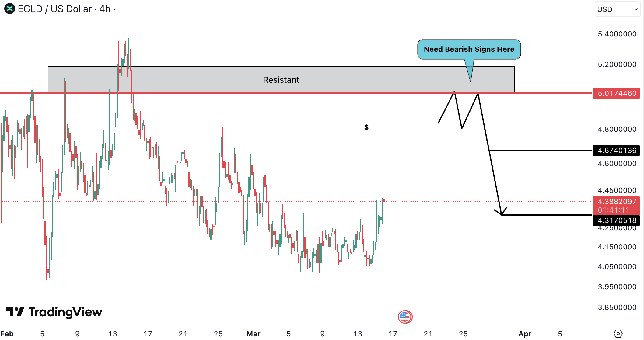Select current price 4.3882097 label

tap(616, 202)
